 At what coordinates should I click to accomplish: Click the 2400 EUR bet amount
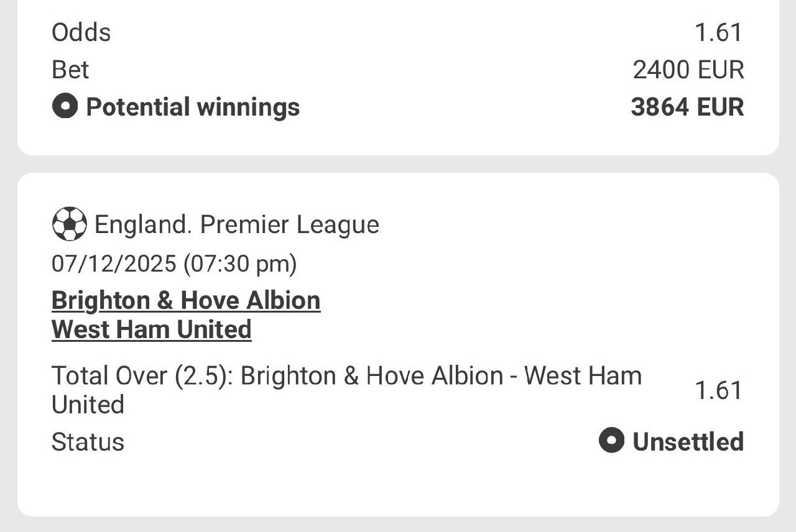(x=688, y=70)
